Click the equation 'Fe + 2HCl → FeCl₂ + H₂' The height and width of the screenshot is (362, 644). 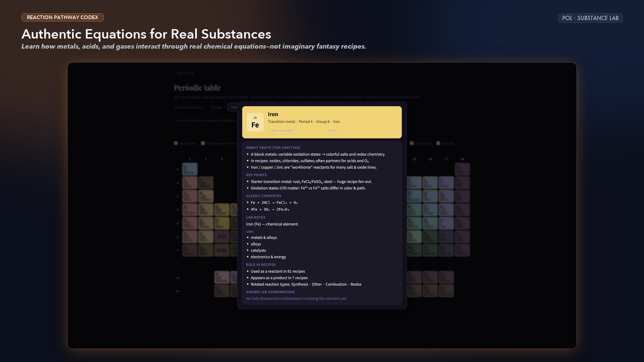[x=274, y=203]
